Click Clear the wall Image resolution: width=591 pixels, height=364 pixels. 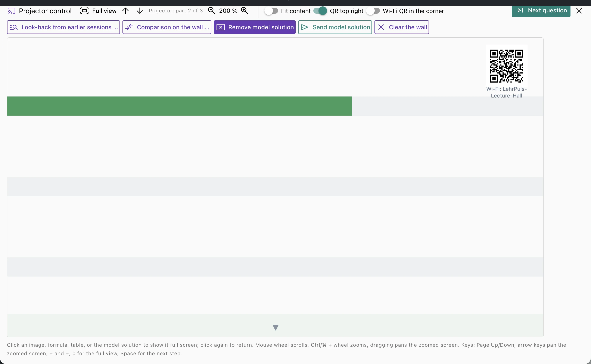[x=401, y=27]
